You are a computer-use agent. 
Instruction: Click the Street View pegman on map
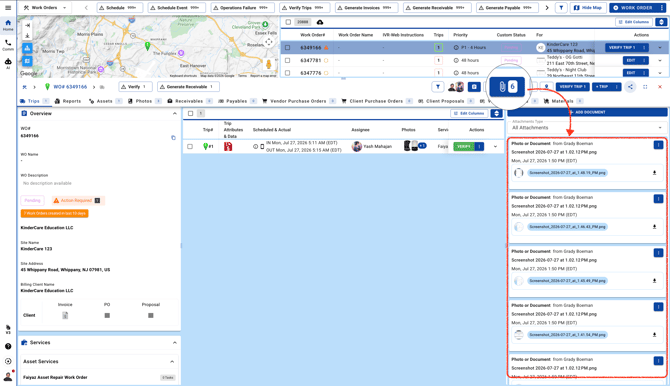point(269,65)
